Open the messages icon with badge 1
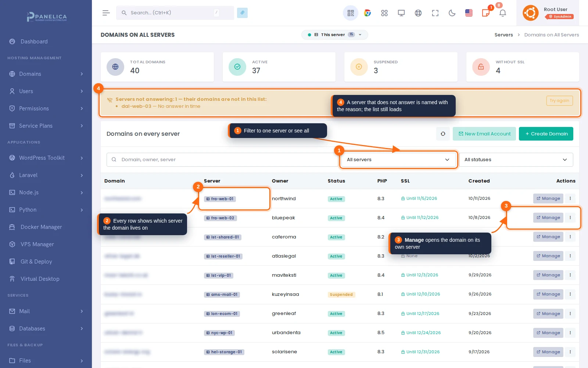The width and height of the screenshot is (588, 368). point(486,13)
